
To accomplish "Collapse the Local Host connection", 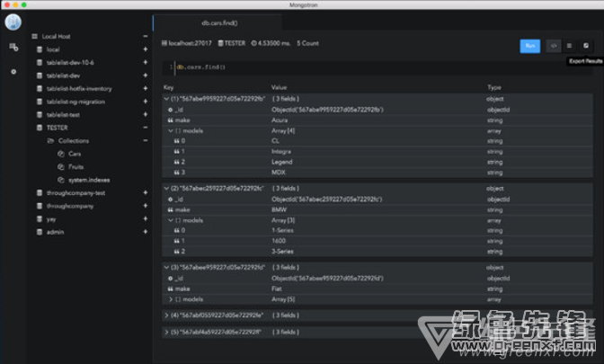I will coord(146,36).
